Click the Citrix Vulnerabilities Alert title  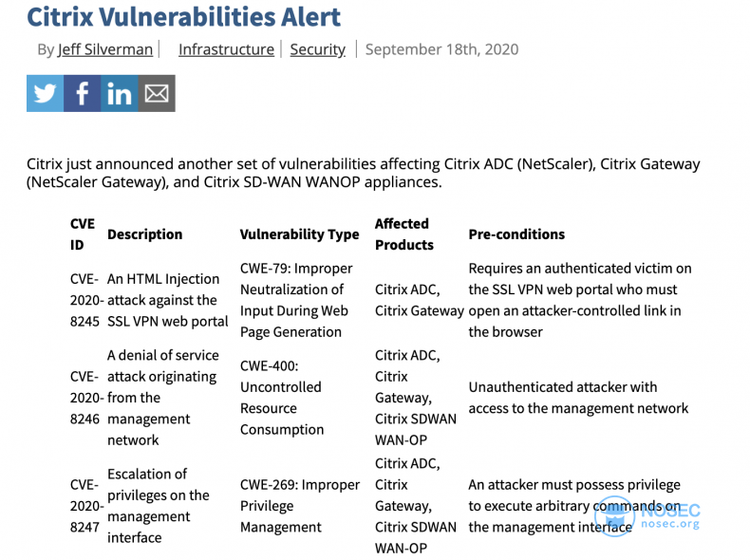[183, 17]
